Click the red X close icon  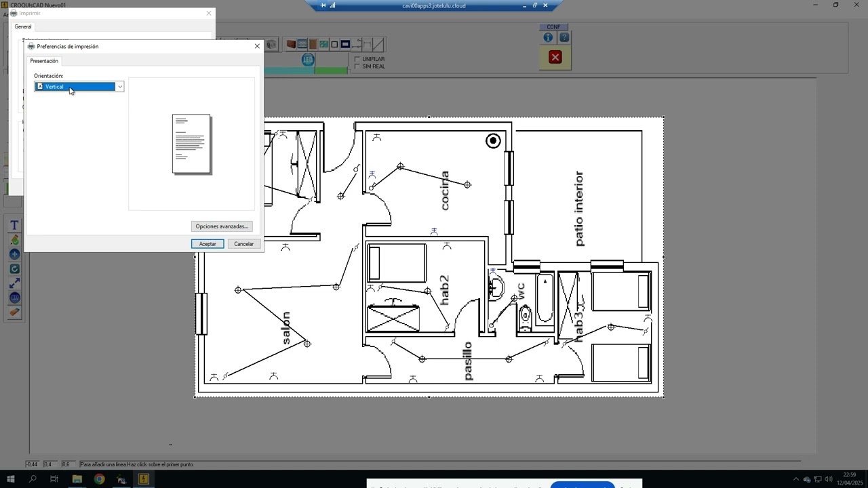(555, 58)
